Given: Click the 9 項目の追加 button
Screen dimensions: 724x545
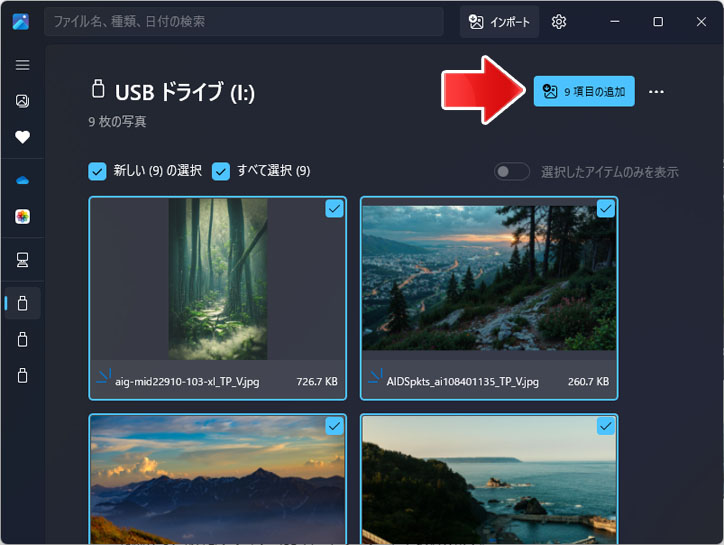Looking at the screenshot, I should pyautogui.click(x=584, y=92).
